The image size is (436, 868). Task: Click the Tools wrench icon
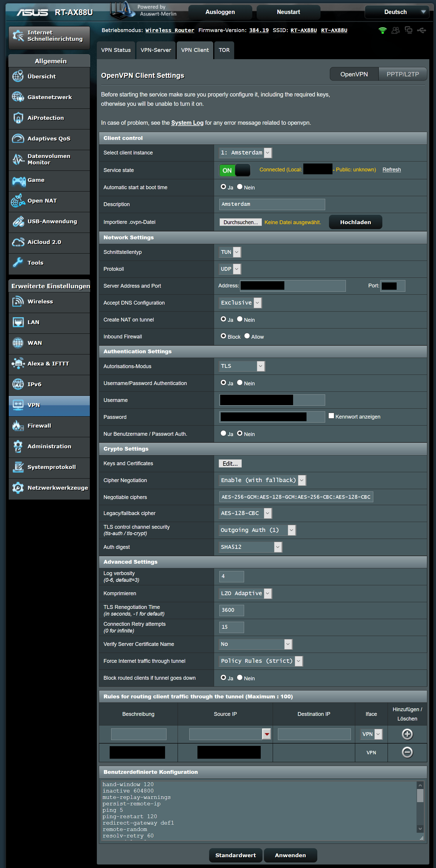coord(18,263)
